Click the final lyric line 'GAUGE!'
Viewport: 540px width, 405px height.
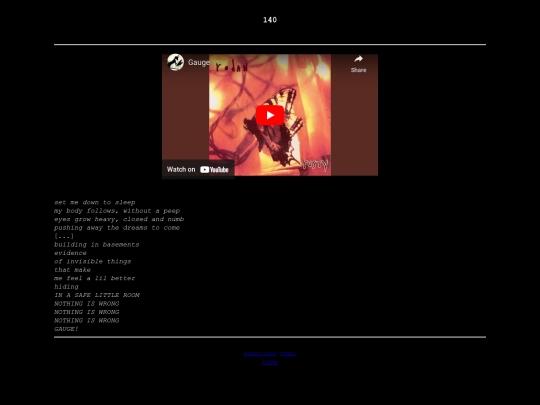tap(66, 329)
